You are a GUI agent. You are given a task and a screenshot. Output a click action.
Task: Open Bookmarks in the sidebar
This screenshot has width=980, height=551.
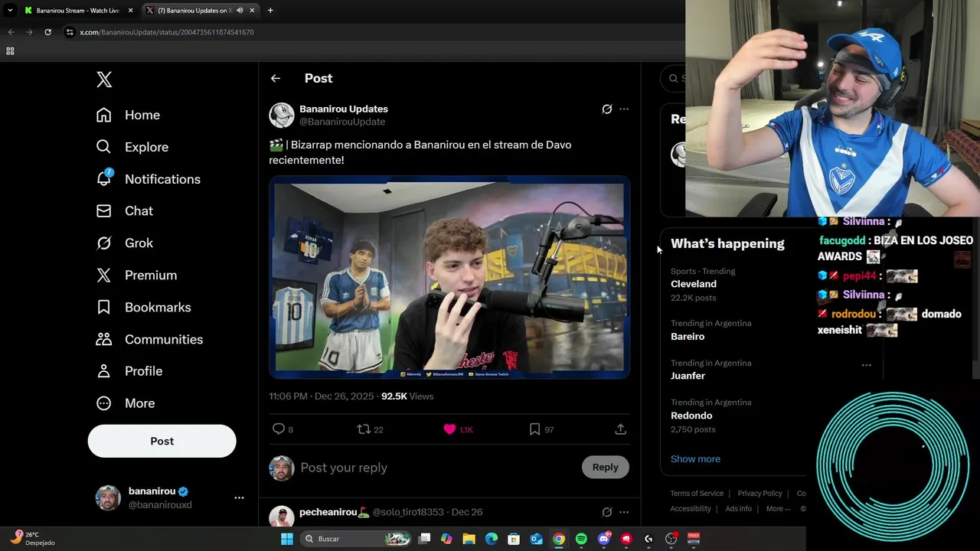[x=143, y=308]
